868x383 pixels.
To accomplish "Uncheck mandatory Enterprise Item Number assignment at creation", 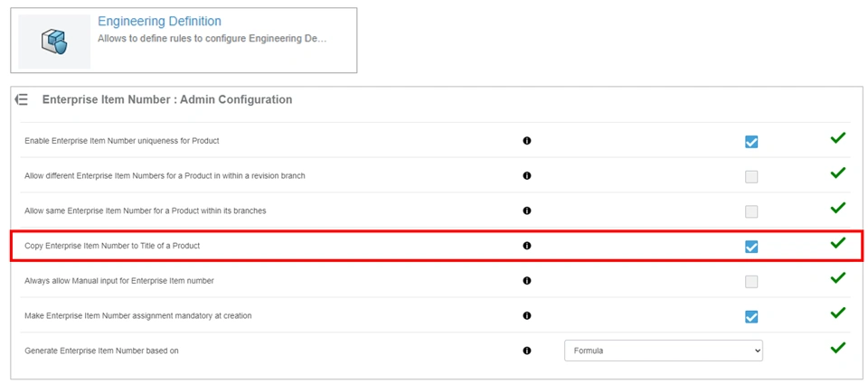I will pos(751,316).
